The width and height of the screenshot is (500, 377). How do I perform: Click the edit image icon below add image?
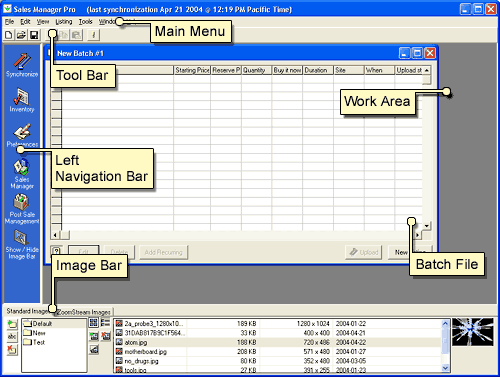(x=94, y=350)
